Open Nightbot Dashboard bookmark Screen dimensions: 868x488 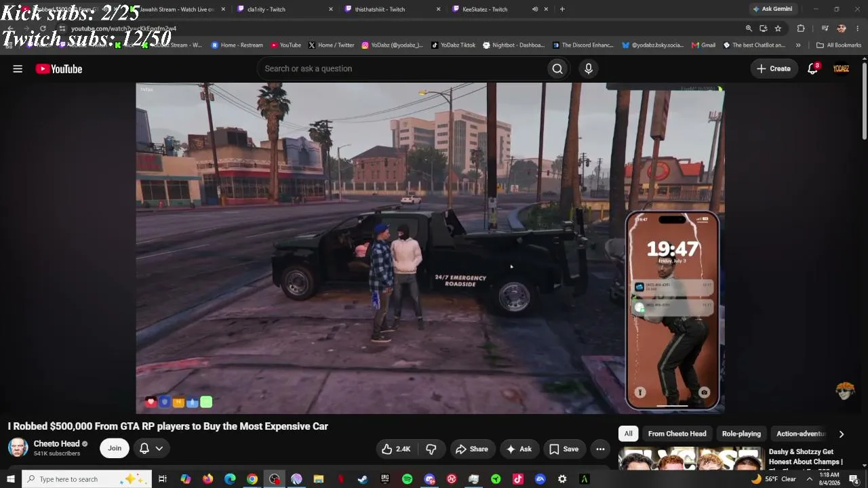point(513,45)
